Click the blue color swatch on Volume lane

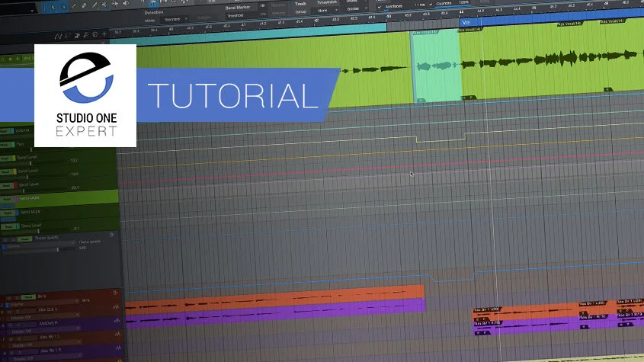12,130
